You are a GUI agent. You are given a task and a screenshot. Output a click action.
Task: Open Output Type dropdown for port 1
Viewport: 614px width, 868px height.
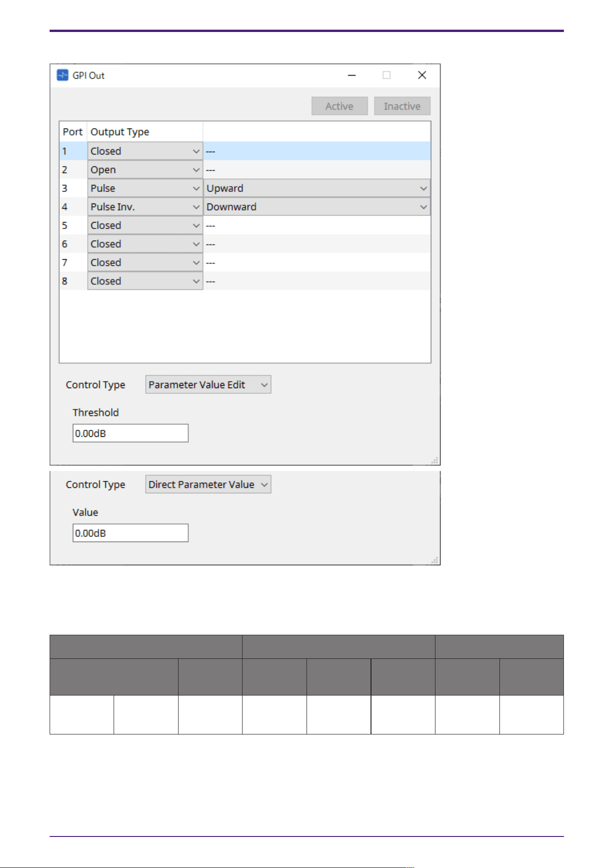tap(145, 151)
